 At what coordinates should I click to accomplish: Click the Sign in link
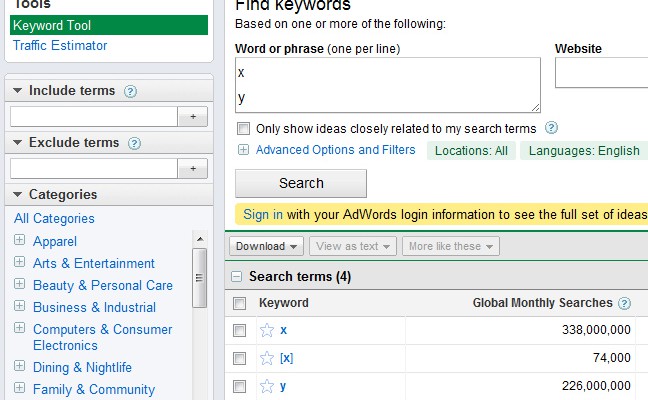click(x=263, y=214)
